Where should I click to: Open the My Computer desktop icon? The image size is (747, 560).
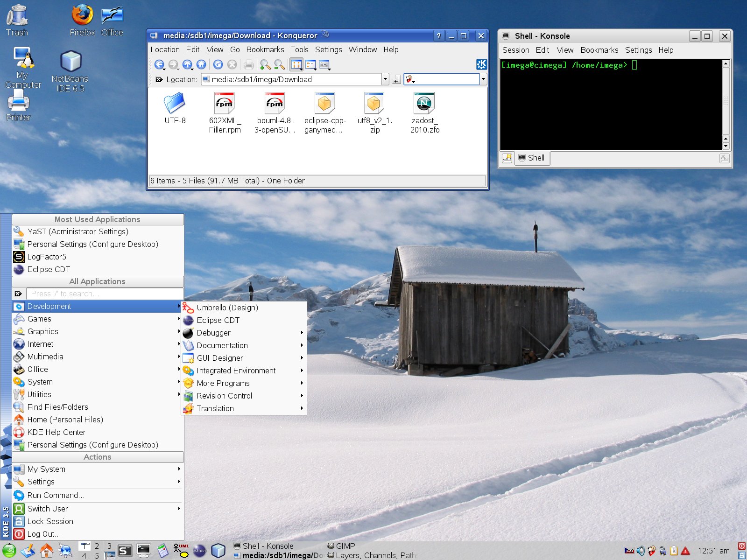pyautogui.click(x=22, y=68)
